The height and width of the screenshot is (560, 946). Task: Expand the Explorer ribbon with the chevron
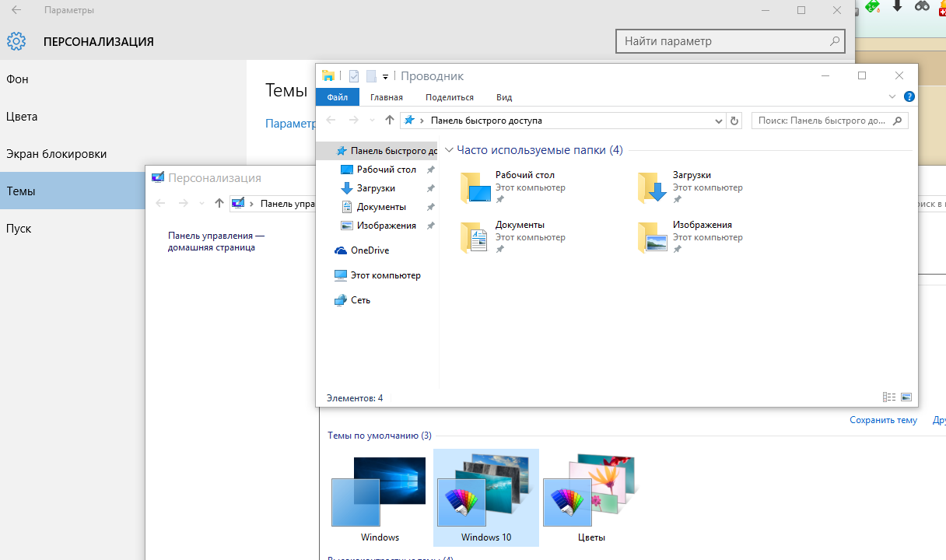[x=892, y=97]
